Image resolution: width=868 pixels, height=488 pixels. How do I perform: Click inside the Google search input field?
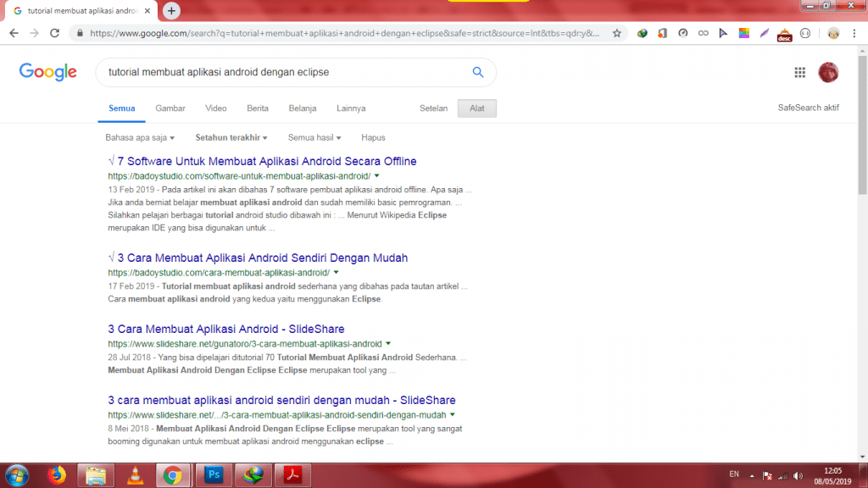coord(282,72)
